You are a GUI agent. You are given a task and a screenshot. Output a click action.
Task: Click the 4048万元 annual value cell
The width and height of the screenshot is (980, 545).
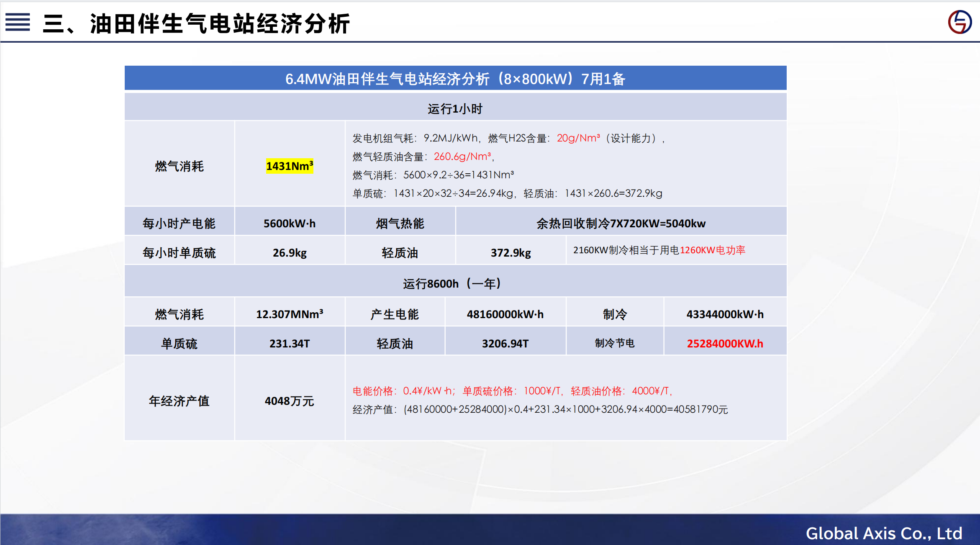pos(289,401)
